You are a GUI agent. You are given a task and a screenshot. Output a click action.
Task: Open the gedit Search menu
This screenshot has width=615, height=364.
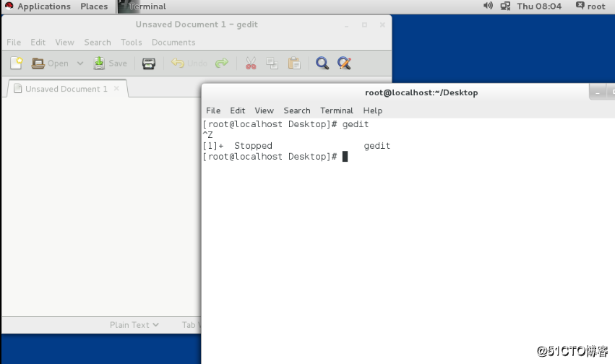98,43
